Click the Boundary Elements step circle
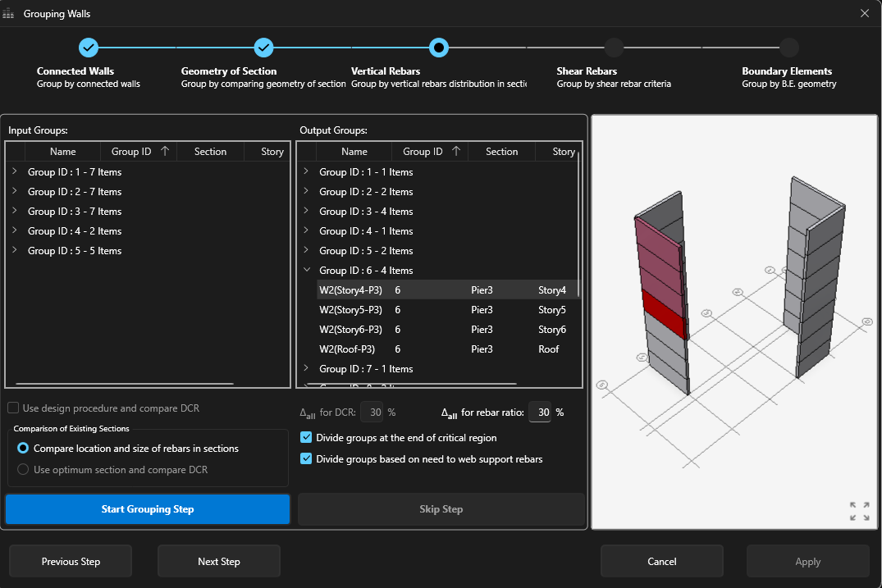 789,48
